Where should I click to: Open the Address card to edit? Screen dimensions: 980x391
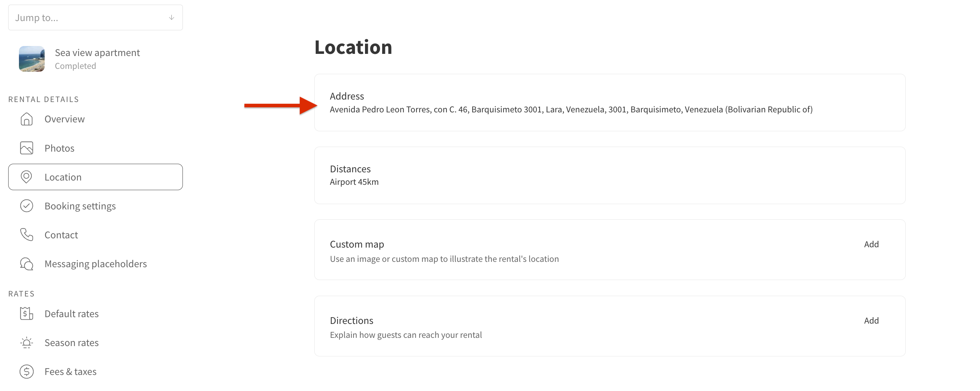pyautogui.click(x=609, y=103)
